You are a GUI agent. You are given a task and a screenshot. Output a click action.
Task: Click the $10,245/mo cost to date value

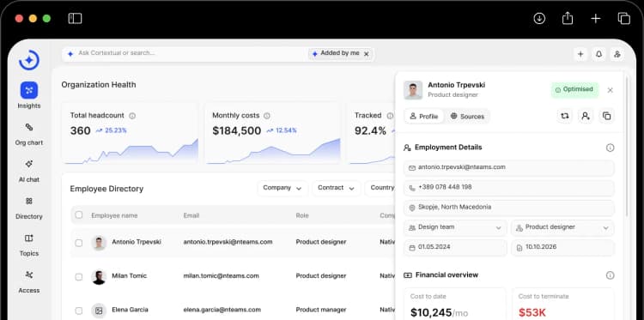(x=439, y=313)
